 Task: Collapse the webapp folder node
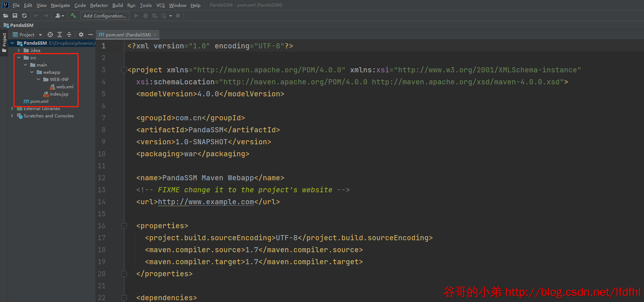click(32, 72)
